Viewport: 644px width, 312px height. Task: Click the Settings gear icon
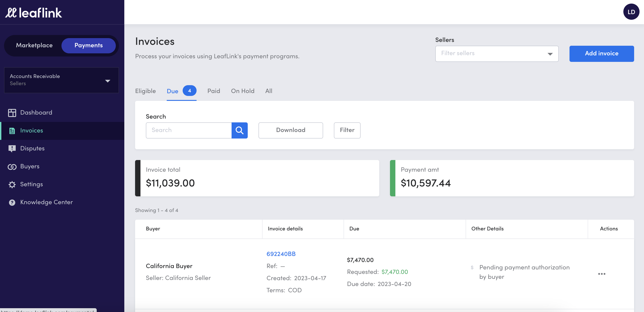point(12,185)
